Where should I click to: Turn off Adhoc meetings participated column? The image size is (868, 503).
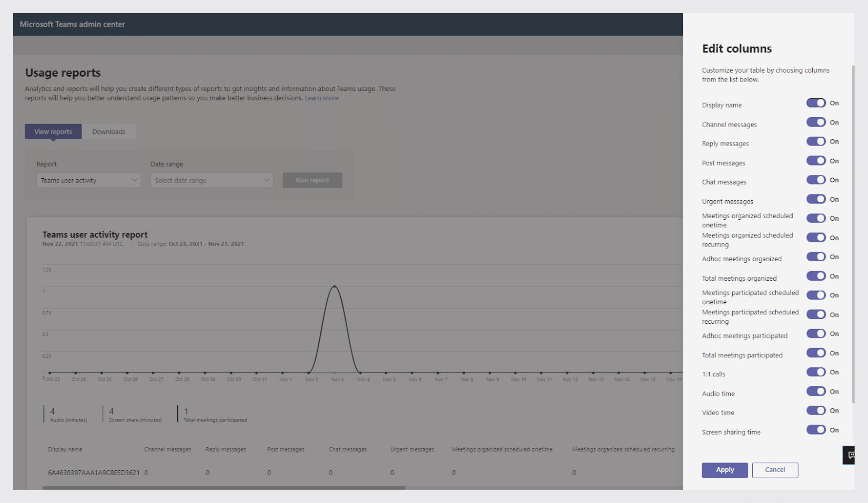pyautogui.click(x=816, y=334)
